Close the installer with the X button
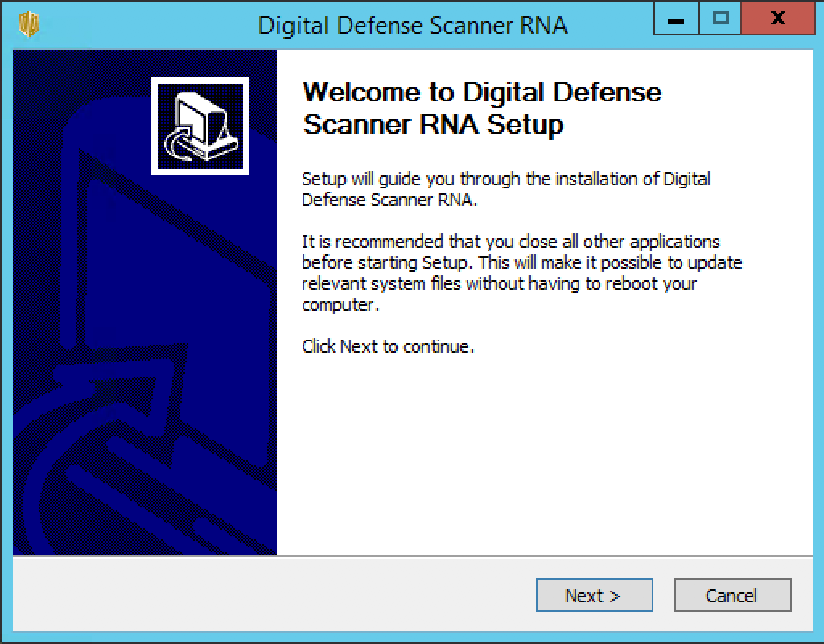 coord(778,19)
